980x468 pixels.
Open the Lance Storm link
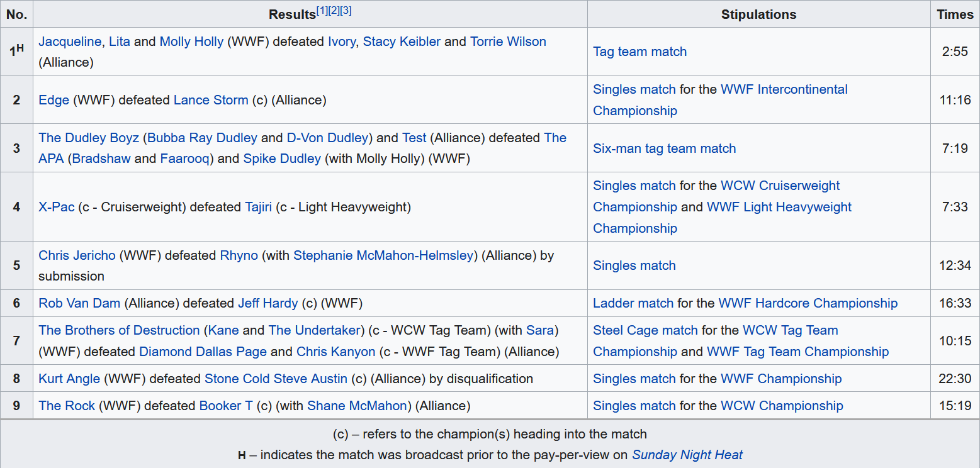click(x=211, y=100)
